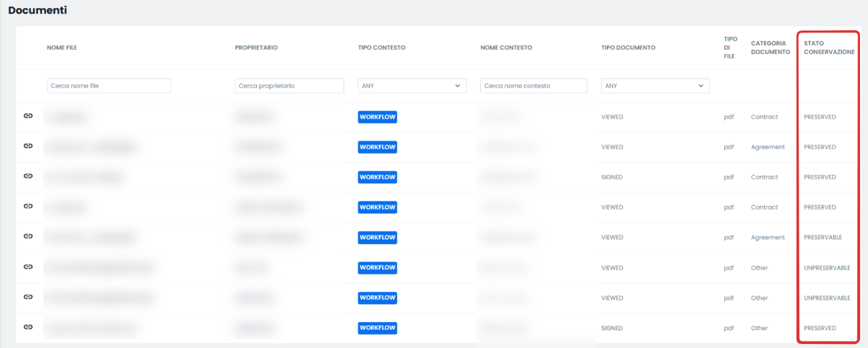
Task: Open the ANY dropdown under Tipo Contesto
Action: tap(412, 85)
